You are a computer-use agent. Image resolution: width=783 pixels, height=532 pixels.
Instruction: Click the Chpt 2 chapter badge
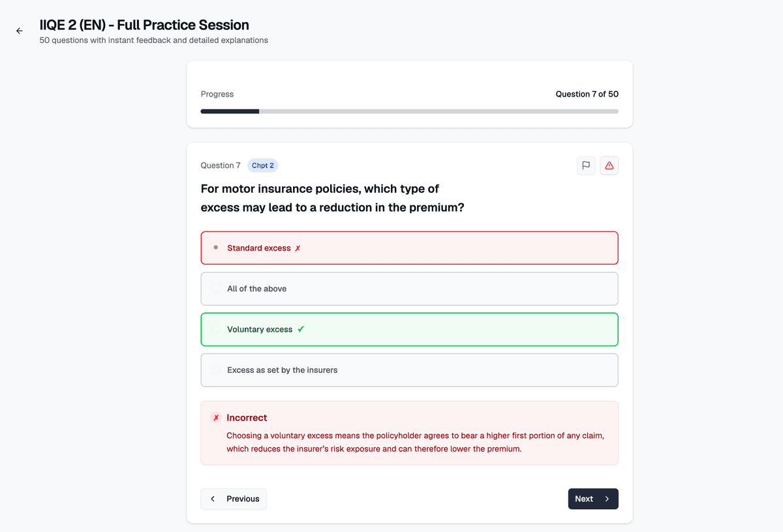[x=262, y=165]
